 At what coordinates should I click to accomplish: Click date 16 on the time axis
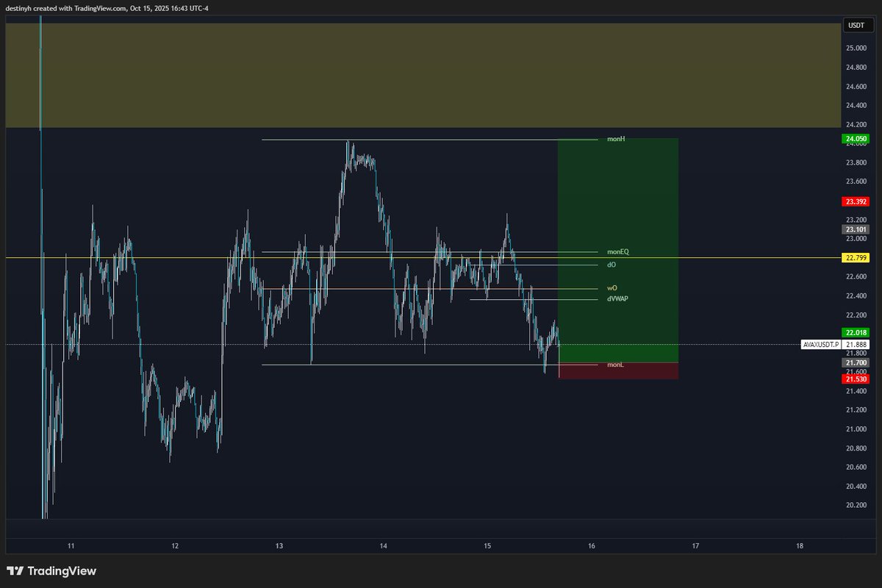point(592,546)
